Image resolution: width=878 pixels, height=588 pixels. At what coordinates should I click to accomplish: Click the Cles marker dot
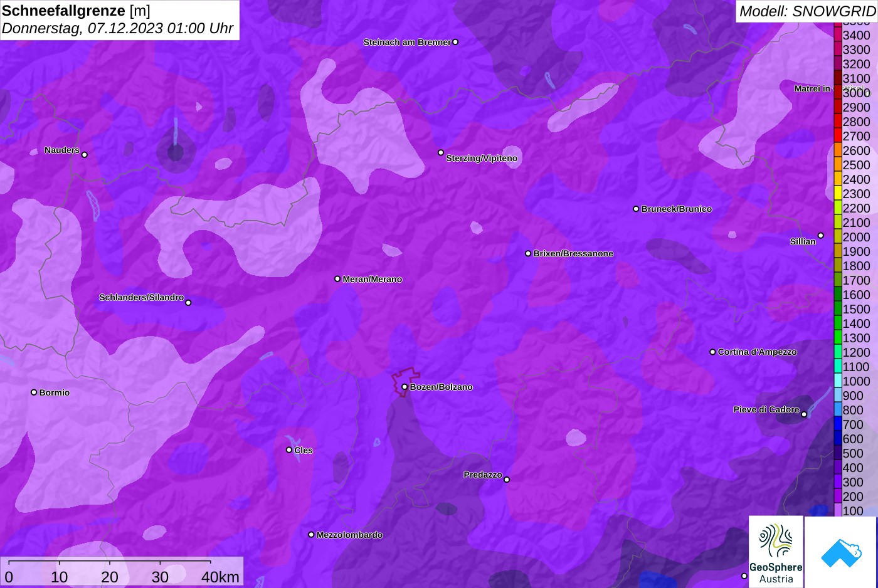tap(289, 449)
